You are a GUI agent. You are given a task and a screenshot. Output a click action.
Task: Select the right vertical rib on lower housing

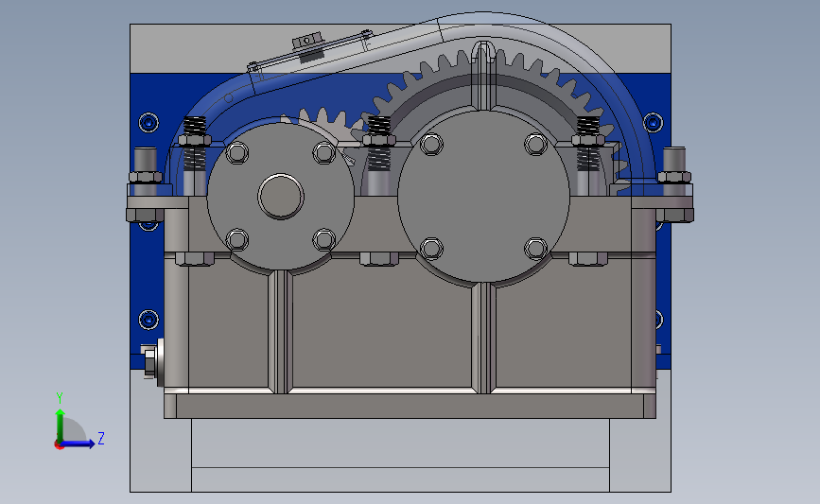tap(483, 338)
